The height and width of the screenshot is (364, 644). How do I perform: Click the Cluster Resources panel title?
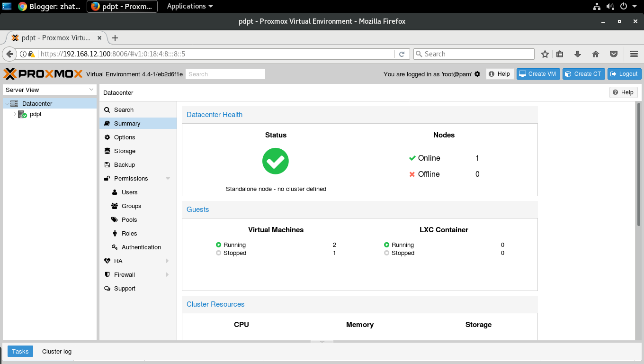(x=215, y=304)
